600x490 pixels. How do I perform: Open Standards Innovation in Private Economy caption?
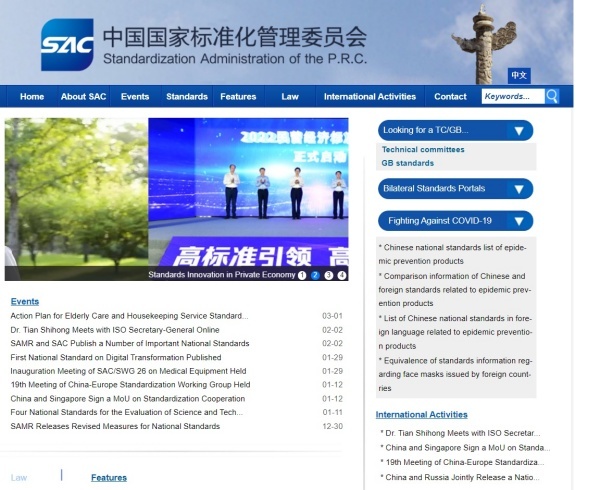coord(222,275)
